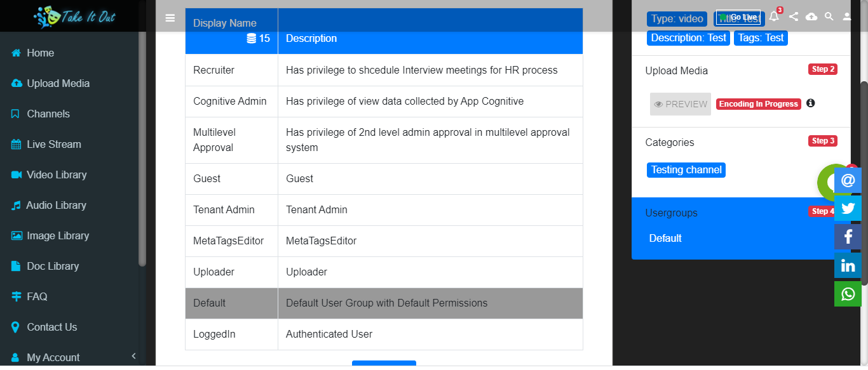Click the email @ share icon
Screen dimensions: 868x370
[x=848, y=180]
